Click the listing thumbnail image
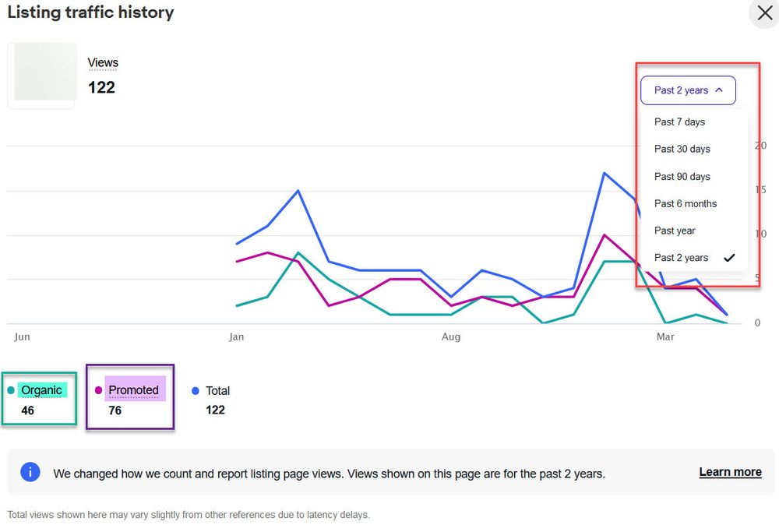This screenshot has height=532, width=779. pyautogui.click(x=42, y=74)
